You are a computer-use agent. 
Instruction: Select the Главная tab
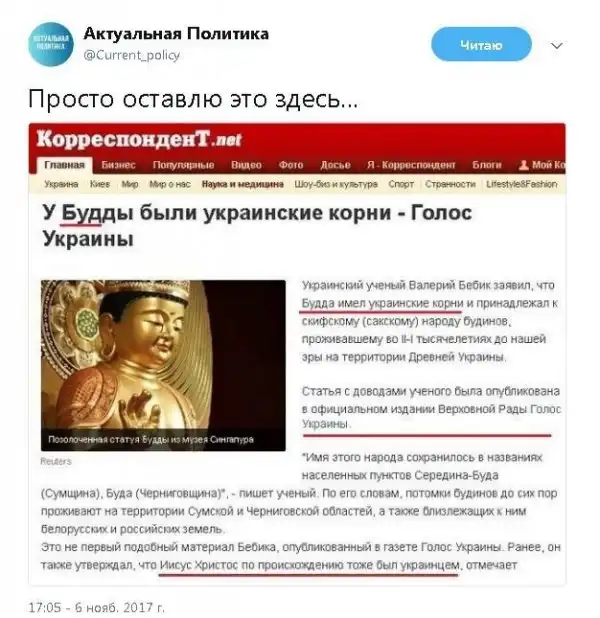[64, 165]
